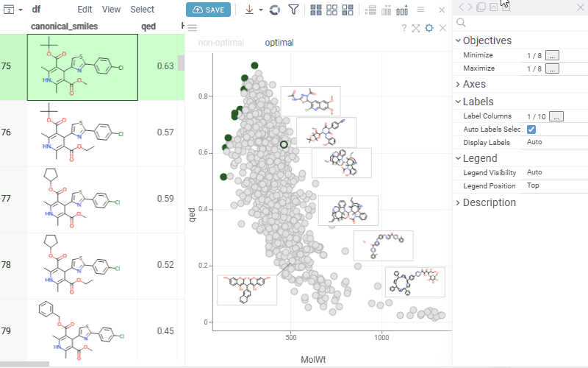Toggle the Auto Labels Selection checkbox
The image size is (588, 368).
tap(531, 130)
